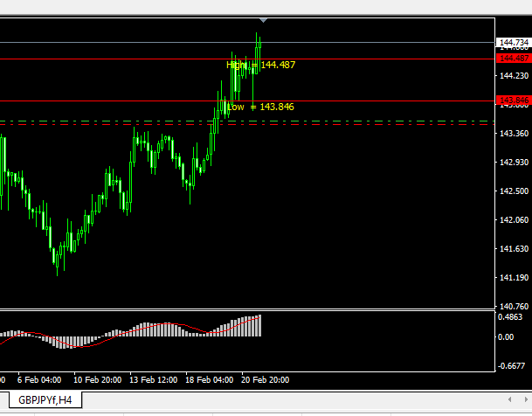Click the 144.230 price scale value

pos(514,76)
